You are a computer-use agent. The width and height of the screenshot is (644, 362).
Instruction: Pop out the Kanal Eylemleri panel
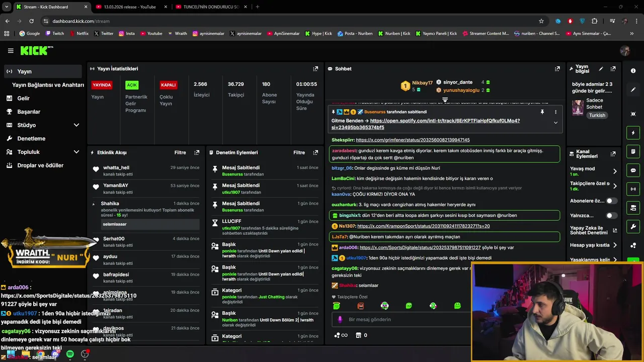(x=613, y=154)
